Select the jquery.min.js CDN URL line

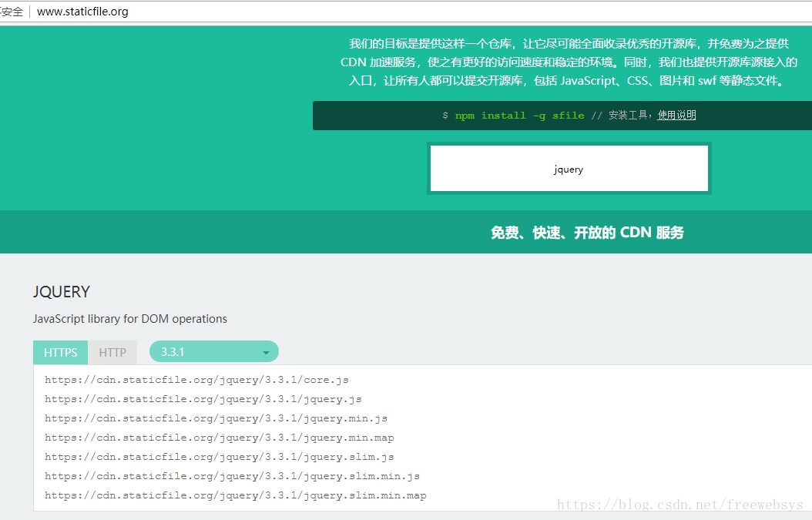point(216,418)
